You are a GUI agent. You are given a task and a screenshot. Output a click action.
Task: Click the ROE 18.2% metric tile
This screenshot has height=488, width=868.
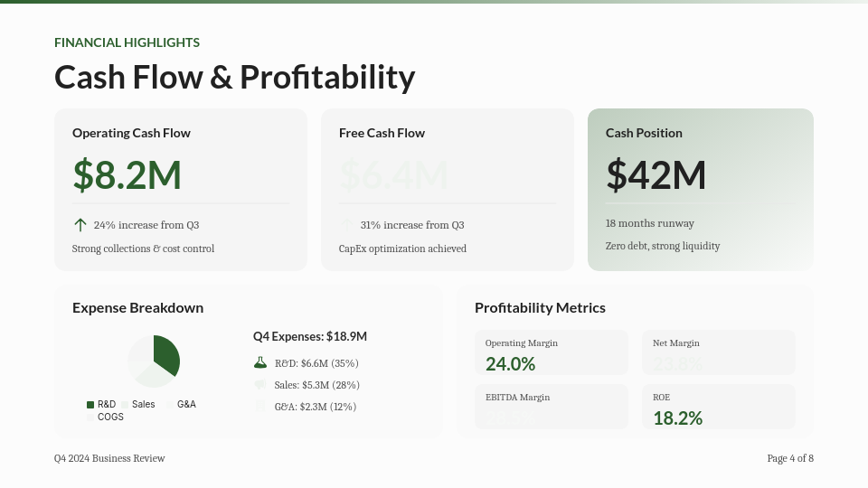point(719,407)
